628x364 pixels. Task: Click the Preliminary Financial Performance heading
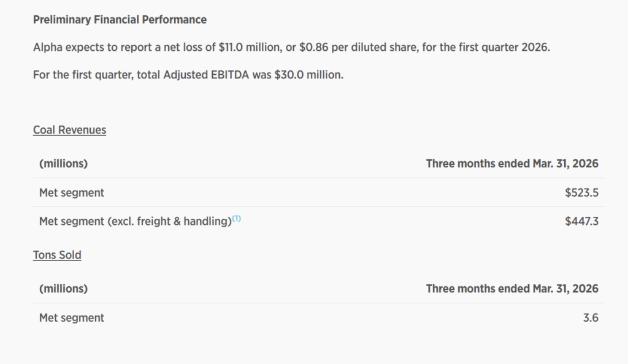[120, 20]
